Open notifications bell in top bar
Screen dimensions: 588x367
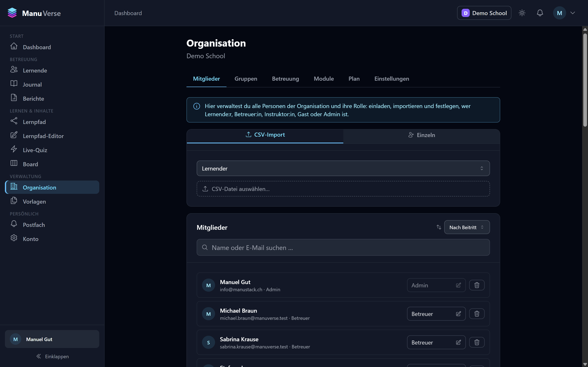tap(540, 13)
